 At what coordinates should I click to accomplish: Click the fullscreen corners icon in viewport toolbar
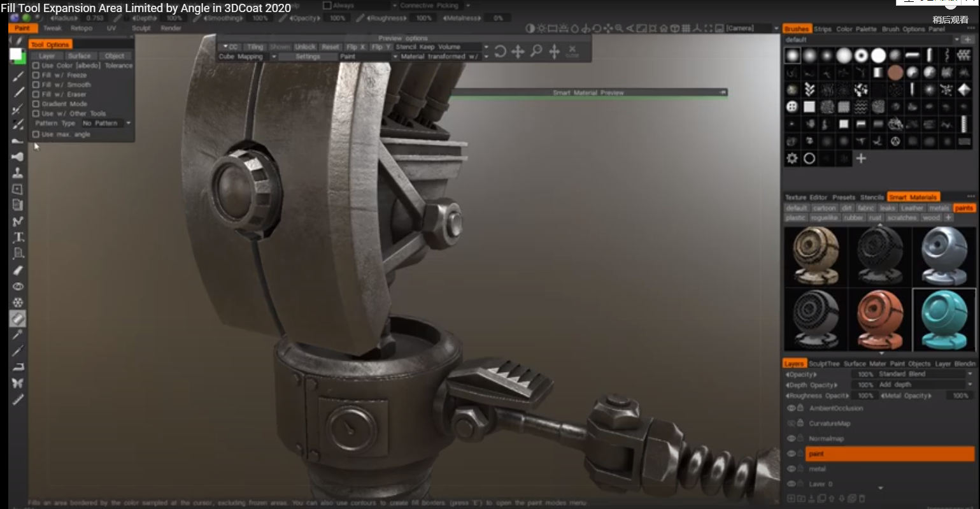[708, 28]
